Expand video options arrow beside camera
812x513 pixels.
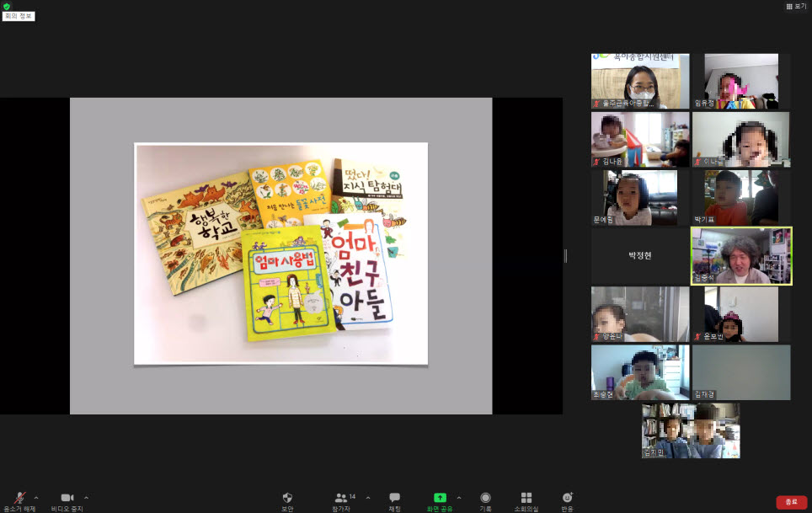tap(86, 498)
